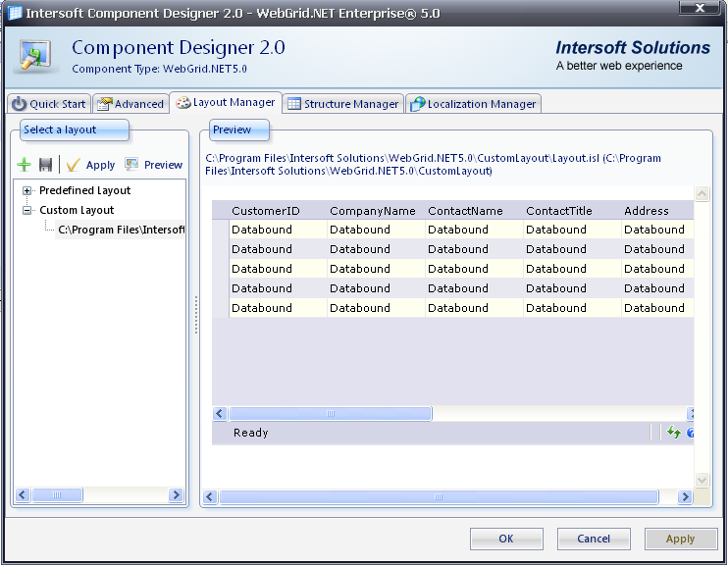Click the Quick Start power icon
Image resolution: width=728 pixels, height=566 pixels.
(x=19, y=104)
